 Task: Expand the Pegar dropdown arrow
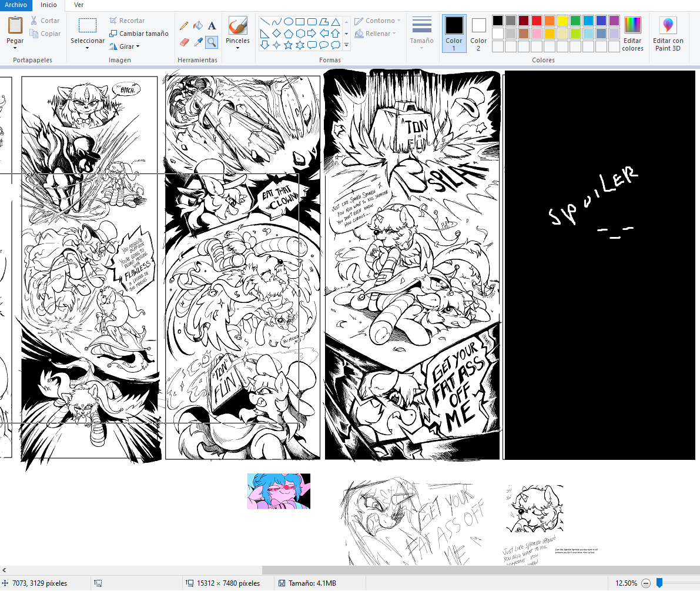click(15, 48)
